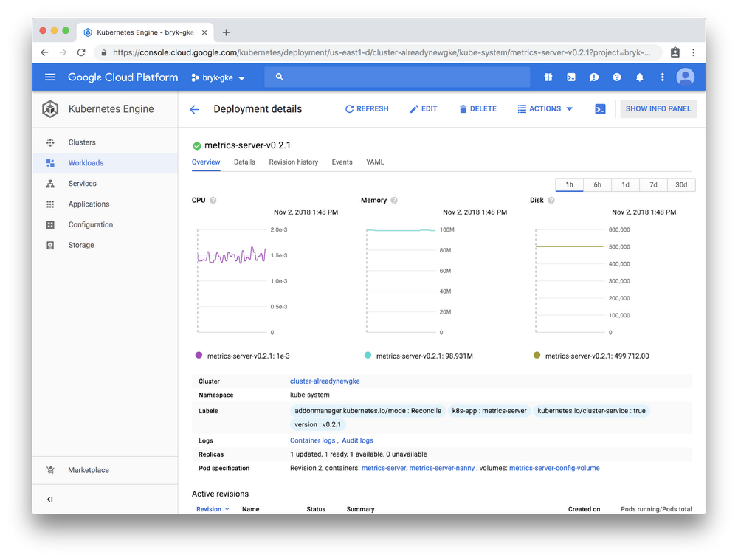
Task: Click the Kubernetes Engine logo icon
Action: tap(50, 108)
